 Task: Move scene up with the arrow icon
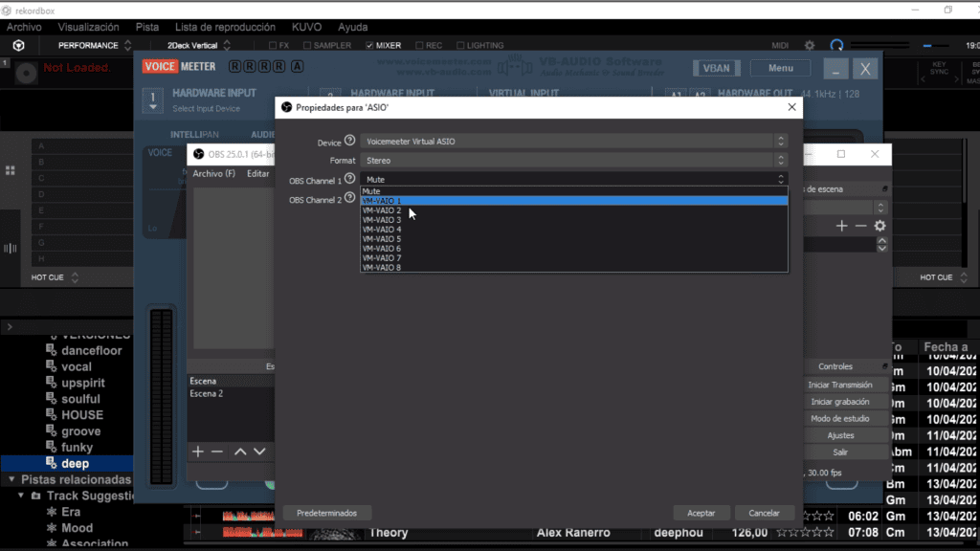240,452
